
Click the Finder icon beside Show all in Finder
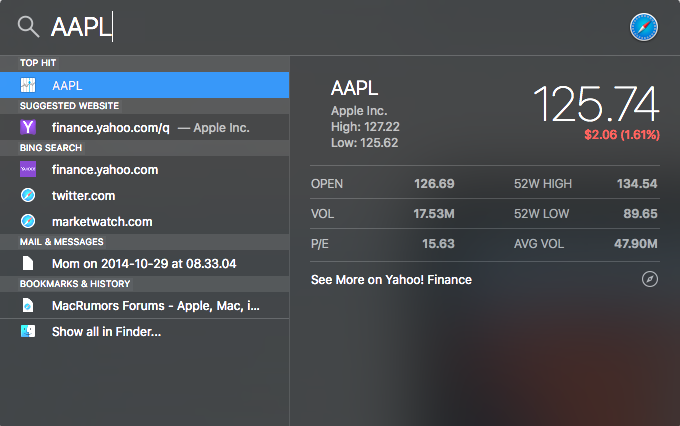[x=28, y=331]
